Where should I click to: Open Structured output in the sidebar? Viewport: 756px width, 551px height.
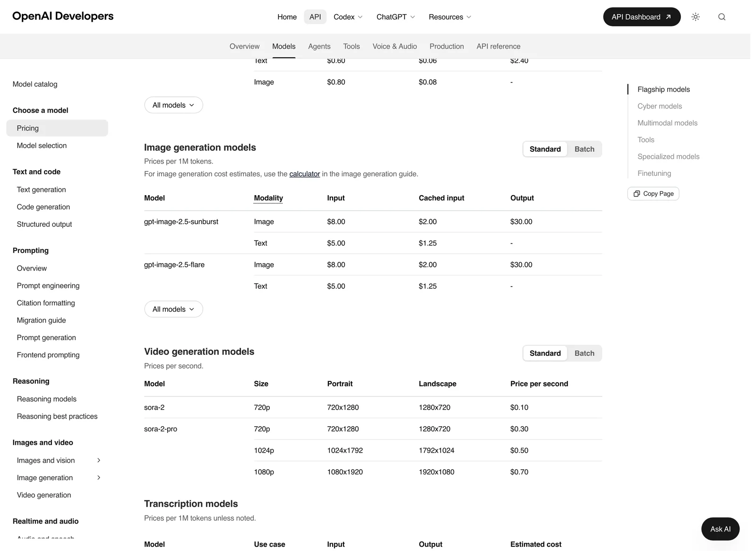pos(44,224)
